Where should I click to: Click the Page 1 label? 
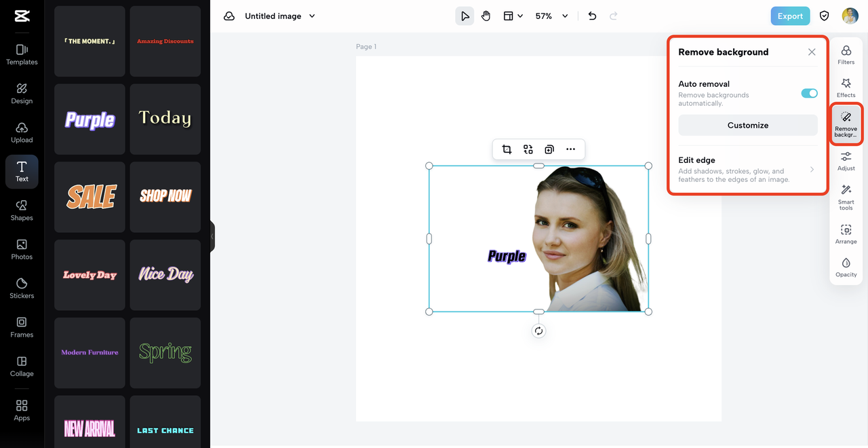click(x=366, y=47)
